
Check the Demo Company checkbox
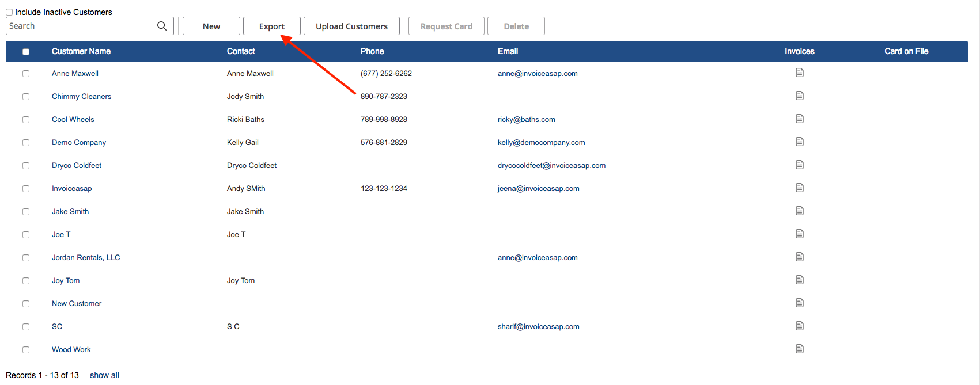tap(26, 143)
